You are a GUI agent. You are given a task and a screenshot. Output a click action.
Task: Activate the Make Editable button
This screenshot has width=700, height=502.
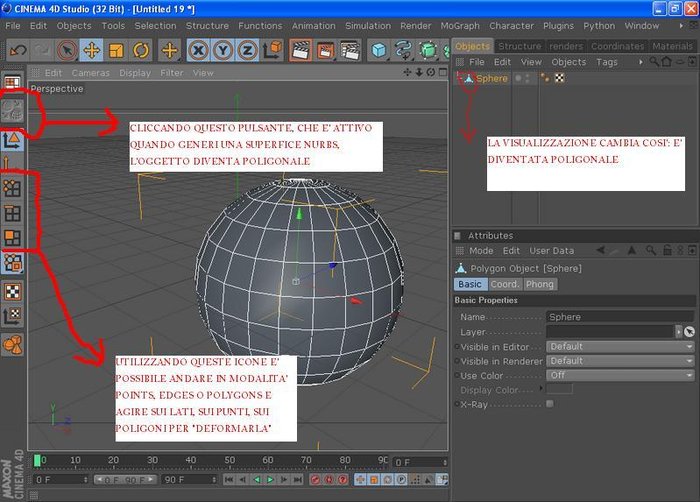12,111
